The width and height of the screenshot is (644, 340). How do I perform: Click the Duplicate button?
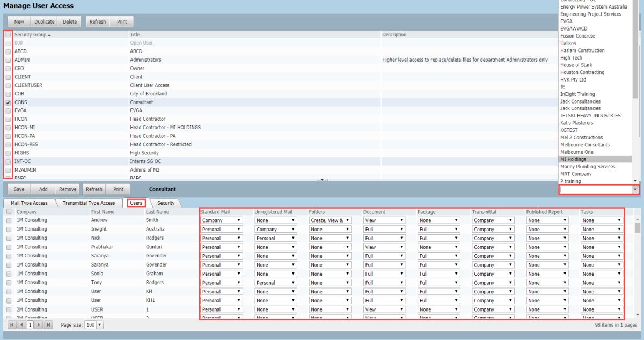45,22
